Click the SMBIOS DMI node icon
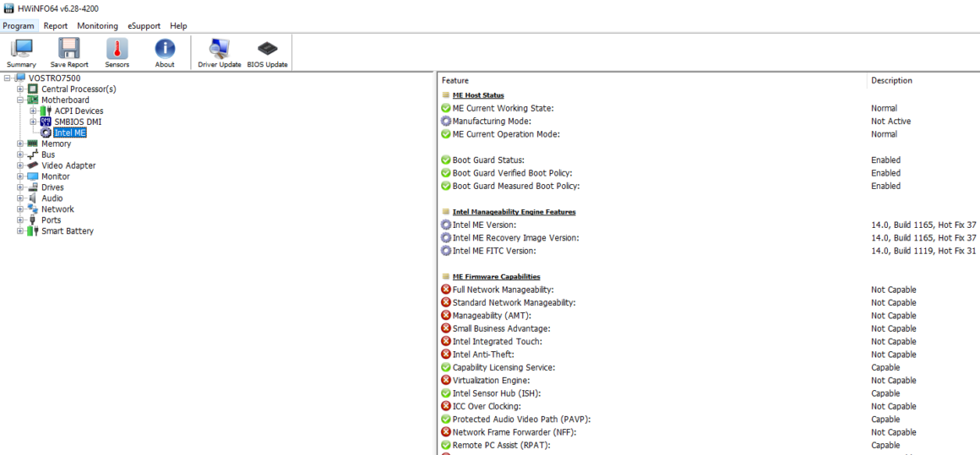980x455 pixels. tap(46, 122)
